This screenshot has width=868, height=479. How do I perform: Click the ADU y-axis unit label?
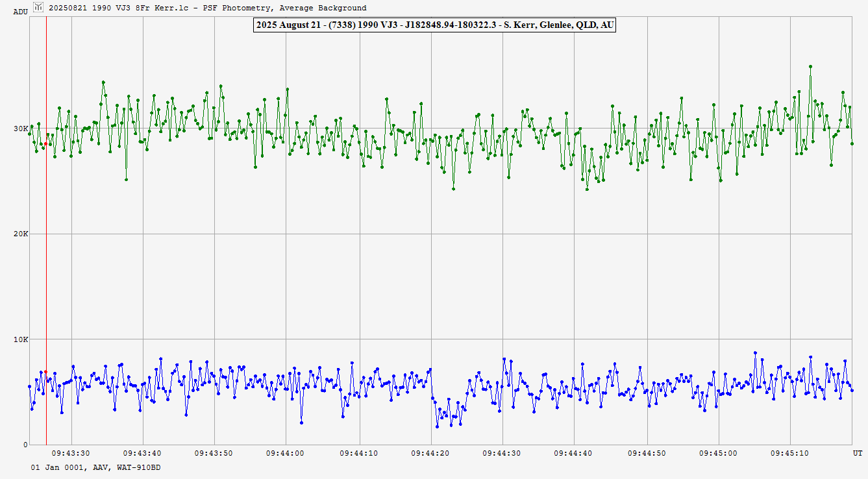pos(21,12)
